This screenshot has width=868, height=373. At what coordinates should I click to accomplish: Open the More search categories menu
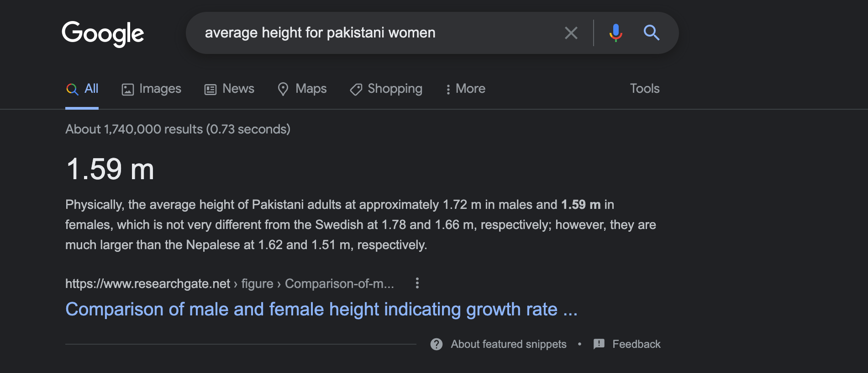466,89
